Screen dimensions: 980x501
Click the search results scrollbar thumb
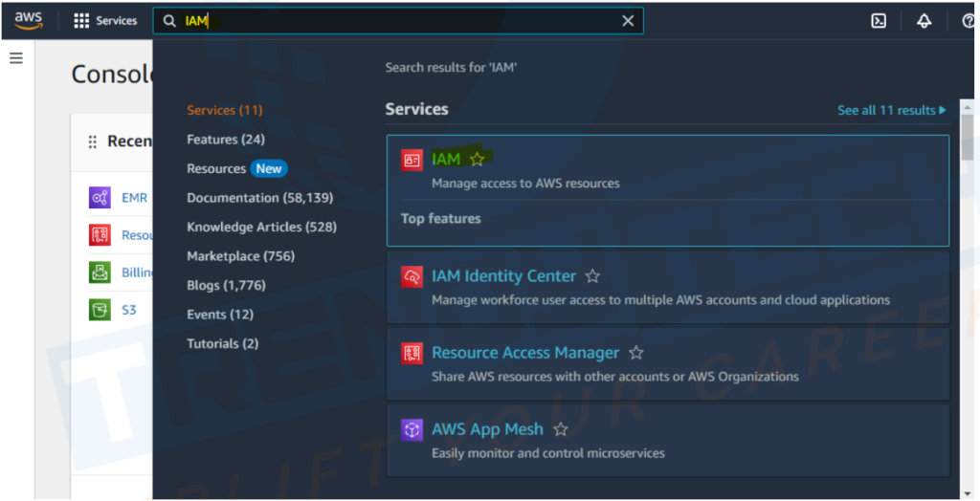[x=967, y=138]
